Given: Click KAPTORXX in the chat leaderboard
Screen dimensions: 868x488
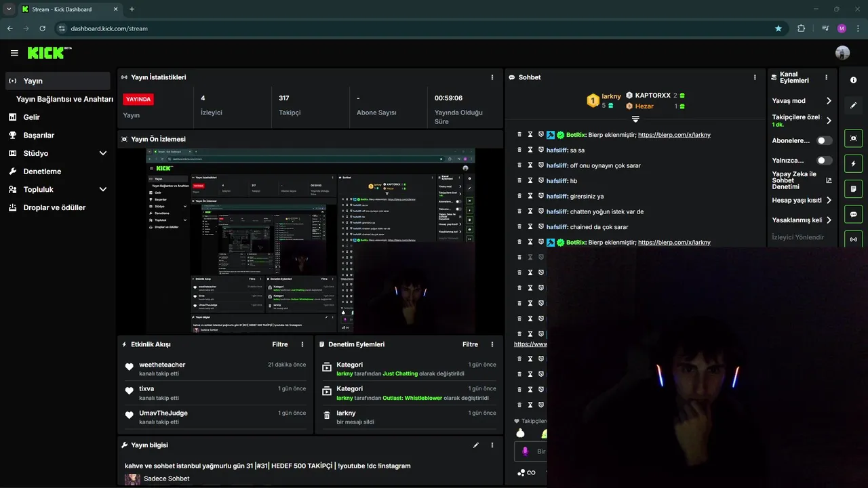Looking at the screenshot, I should tap(652, 96).
